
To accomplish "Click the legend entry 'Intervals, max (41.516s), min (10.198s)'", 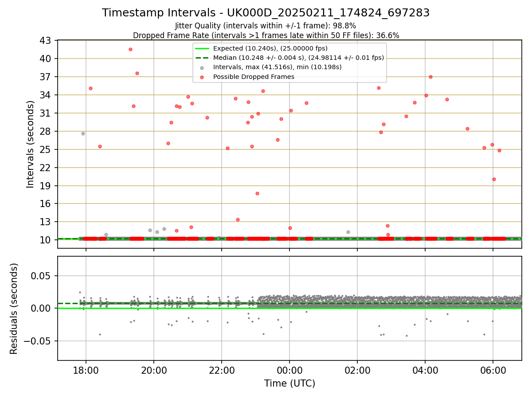I will pos(277,67).
